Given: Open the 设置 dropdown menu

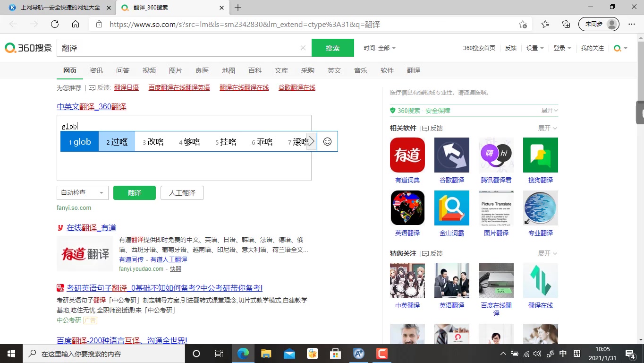Looking at the screenshot, I should click(535, 48).
